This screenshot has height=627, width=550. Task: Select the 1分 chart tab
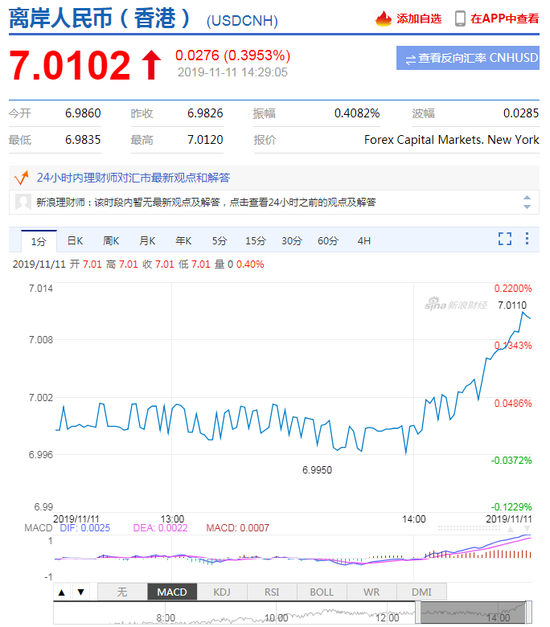[x=39, y=241]
